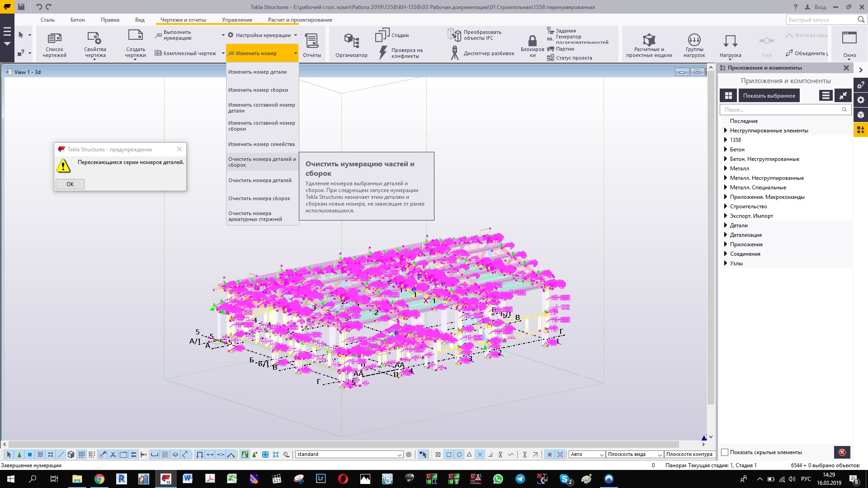The height and width of the screenshot is (488, 868).
Task: Expand the Соединения tree group
Action: tap(726, 254)
